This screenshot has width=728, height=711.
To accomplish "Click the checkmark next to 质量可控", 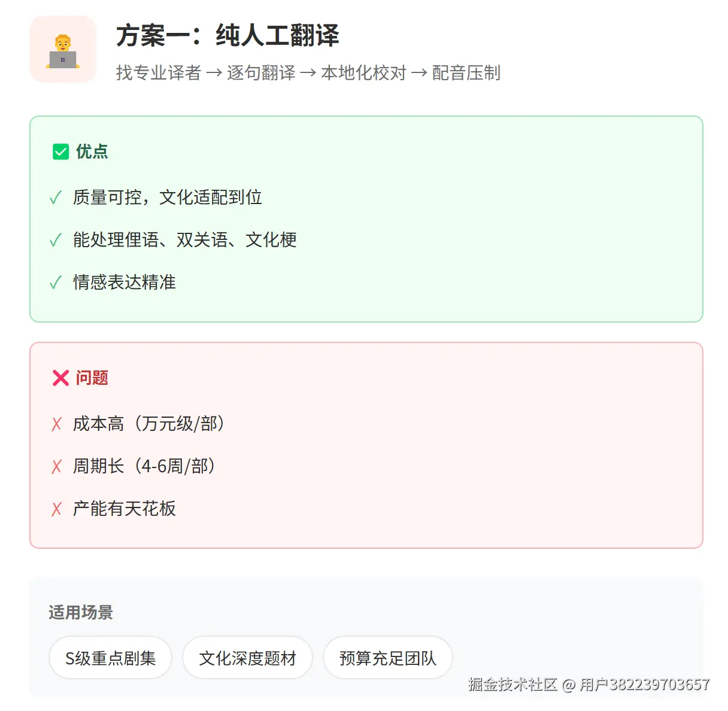I will 56,197.
